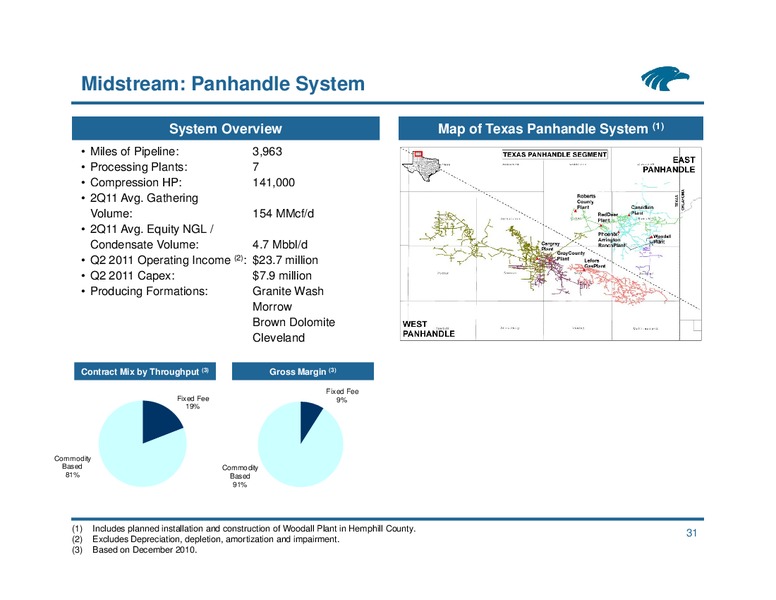Click the page number 31

coord(691,533)
